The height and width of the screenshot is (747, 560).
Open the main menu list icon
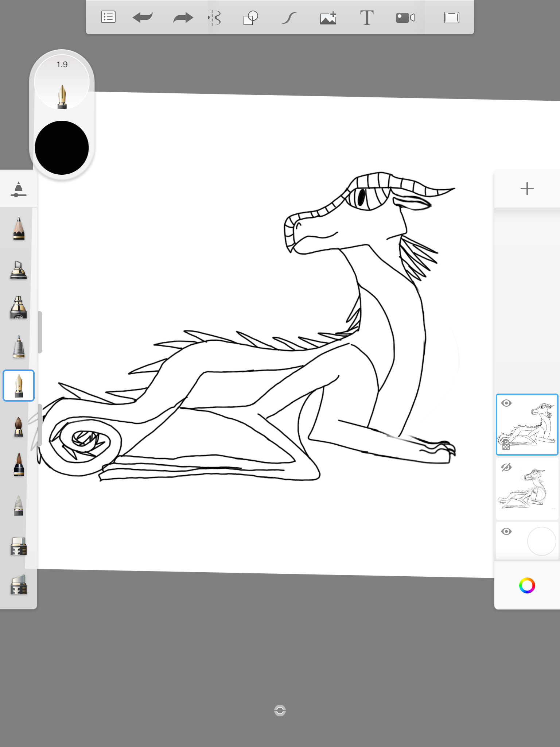(108, 18)
